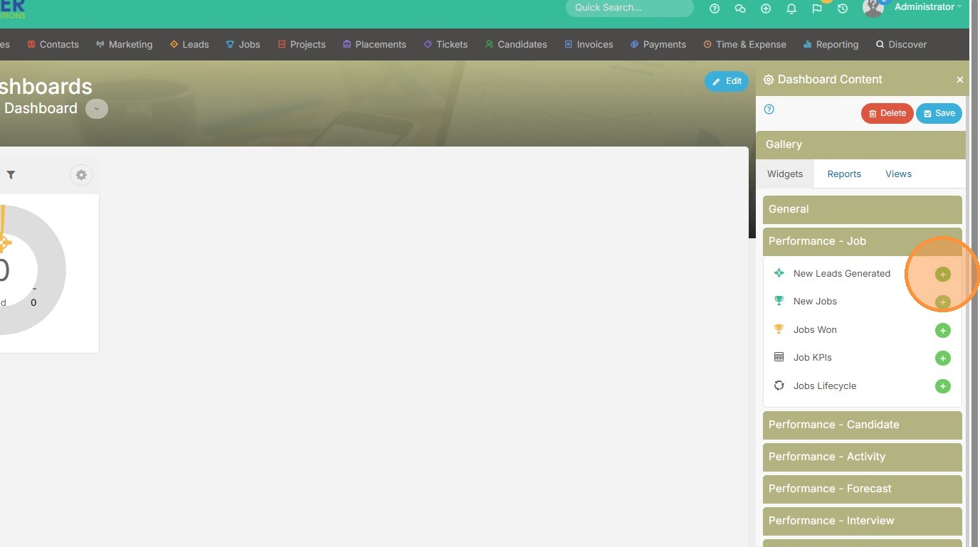Click the New Leads Generated crosshair icon
980x547 pixels.
pyautogui.click(x=779, y=273)
